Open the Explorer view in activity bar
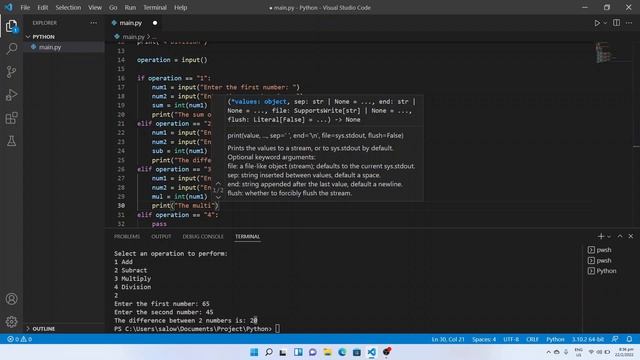Screen dimensions: 640x360 pos(11,27)
